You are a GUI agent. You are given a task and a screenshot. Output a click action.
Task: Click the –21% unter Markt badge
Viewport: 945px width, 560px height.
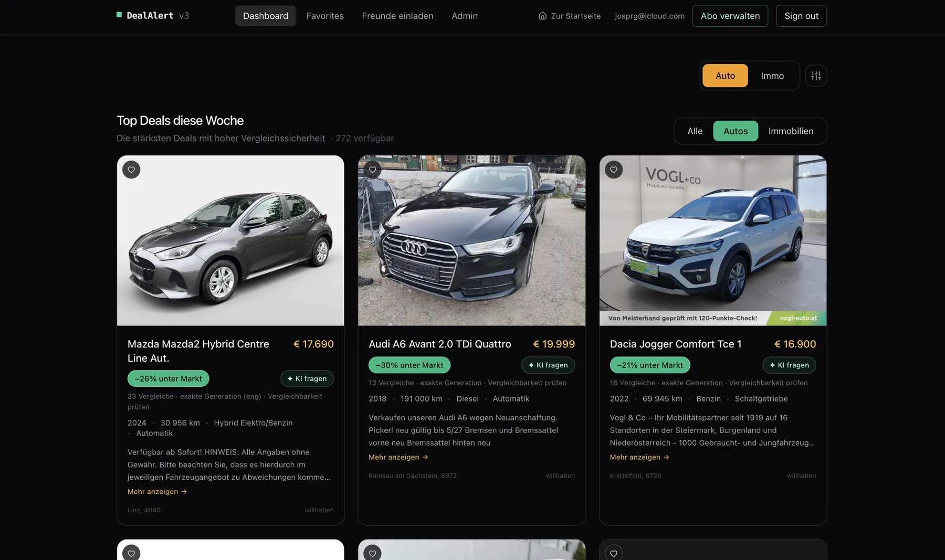click(650, 365)
